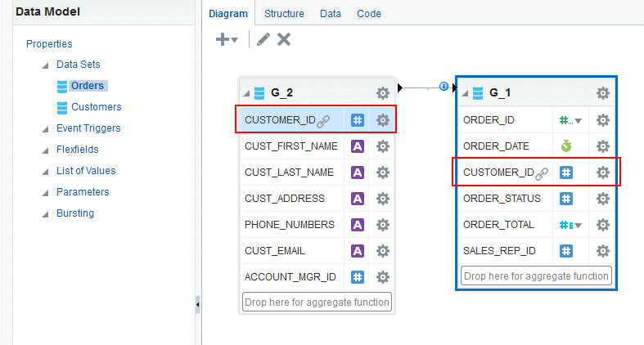Click G_1 aggregate function drop field
Screen dimensions: 644x345
[x=536, y=276]
